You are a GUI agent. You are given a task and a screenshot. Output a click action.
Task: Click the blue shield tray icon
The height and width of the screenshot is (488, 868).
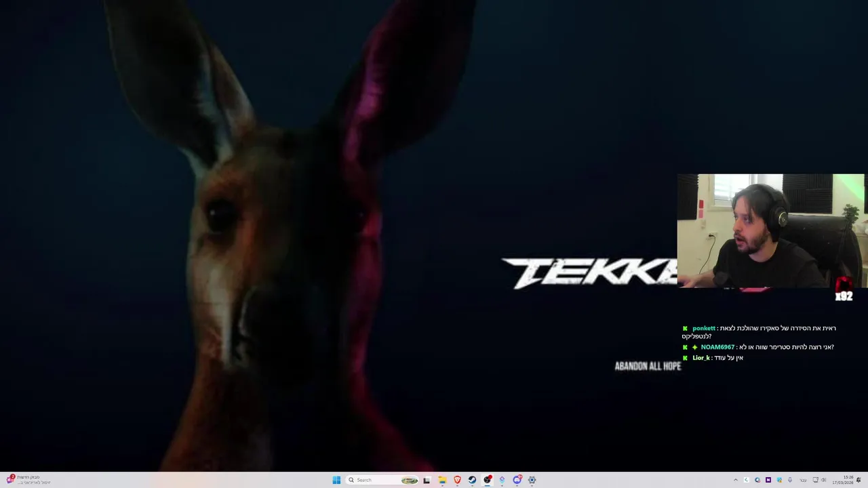(x=779, y=480)
